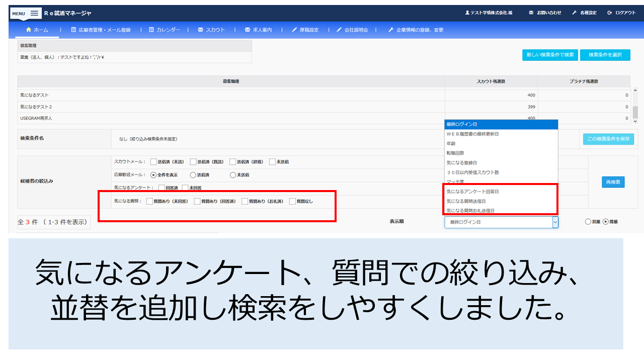Click the USEGRAM用求人 row text
Image resolution: width=644 pixels, height=362 pixels.
pyautogui.click(x=36, y=118)
